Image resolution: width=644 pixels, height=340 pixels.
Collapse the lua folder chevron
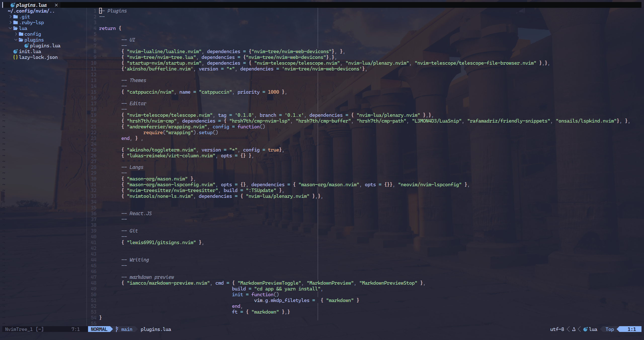point(10,28)
